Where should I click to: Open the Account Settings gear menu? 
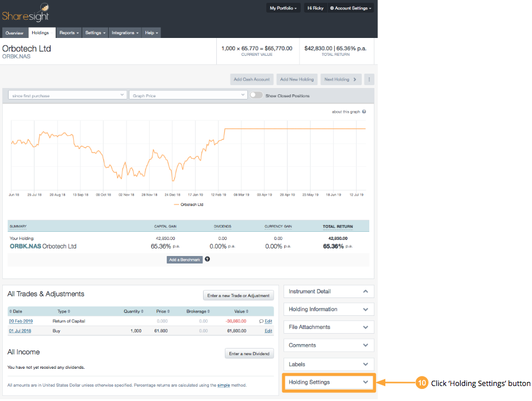pyautogui.click(x=350, y=8)
